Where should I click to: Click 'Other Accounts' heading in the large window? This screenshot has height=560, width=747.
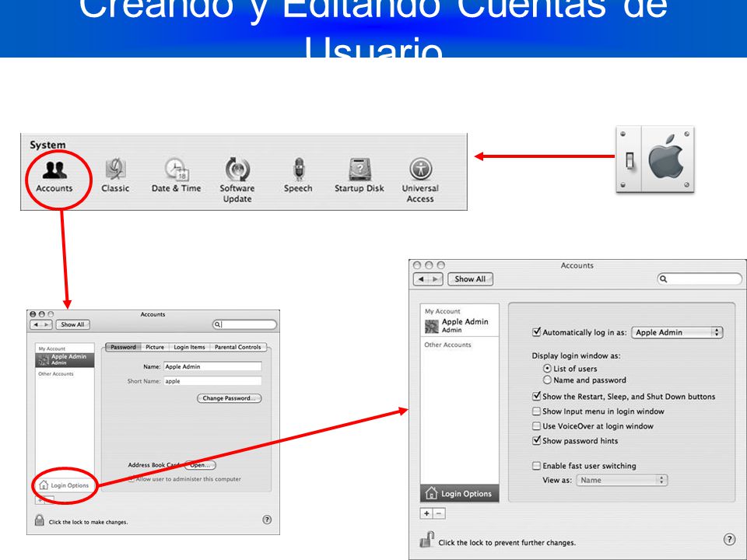pos(448,345)
